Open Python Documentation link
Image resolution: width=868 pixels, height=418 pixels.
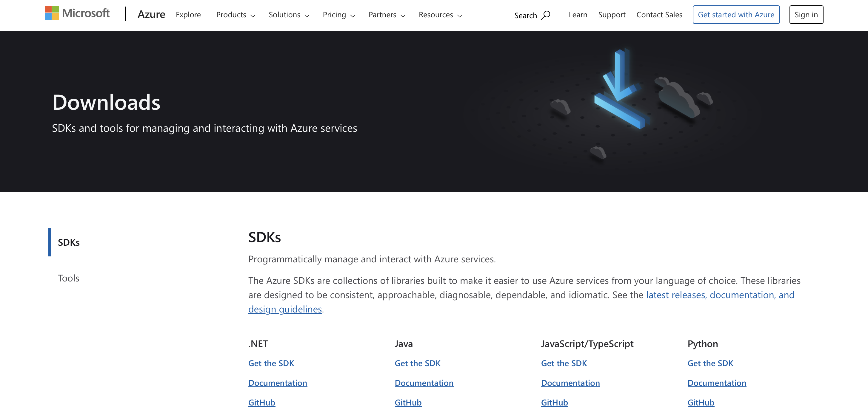click(717, 383)
